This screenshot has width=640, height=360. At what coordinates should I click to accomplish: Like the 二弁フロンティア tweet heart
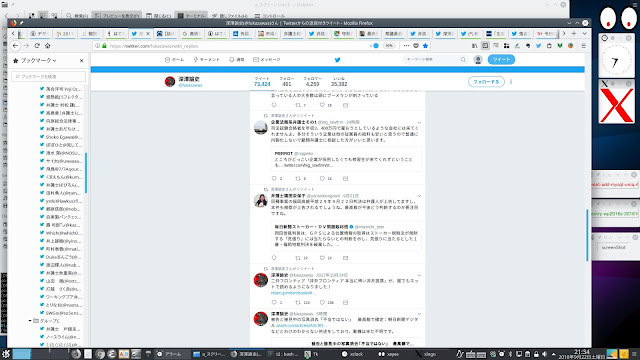point(322,302)
